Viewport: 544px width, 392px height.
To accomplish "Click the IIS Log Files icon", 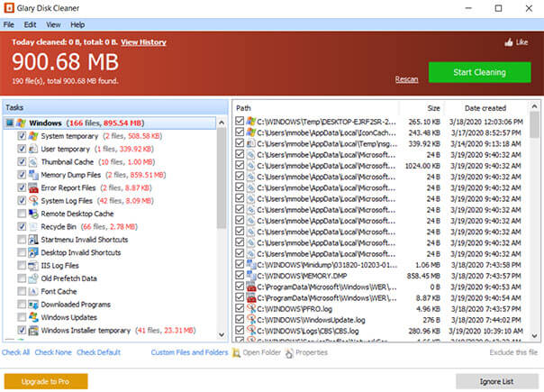I will (x=33, y=266).
